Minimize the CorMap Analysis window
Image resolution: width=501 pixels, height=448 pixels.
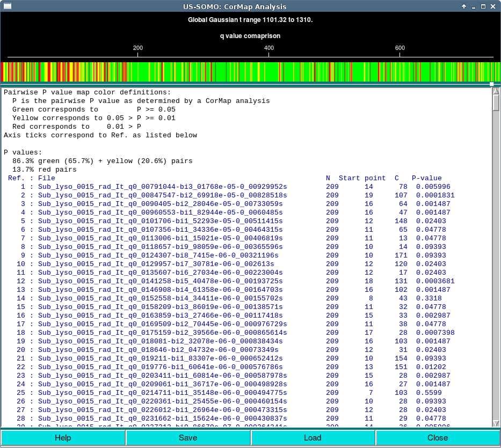point(474,6)
